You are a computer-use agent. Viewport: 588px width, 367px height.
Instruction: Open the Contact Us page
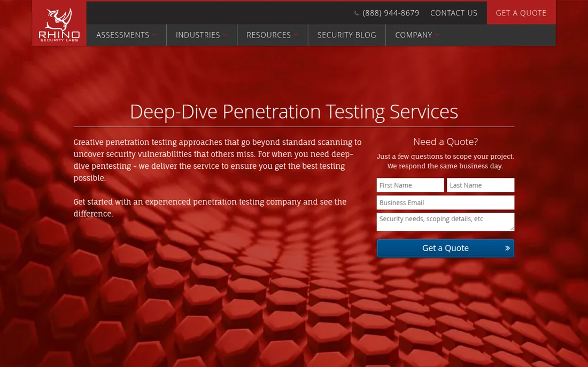pos(454,13)
